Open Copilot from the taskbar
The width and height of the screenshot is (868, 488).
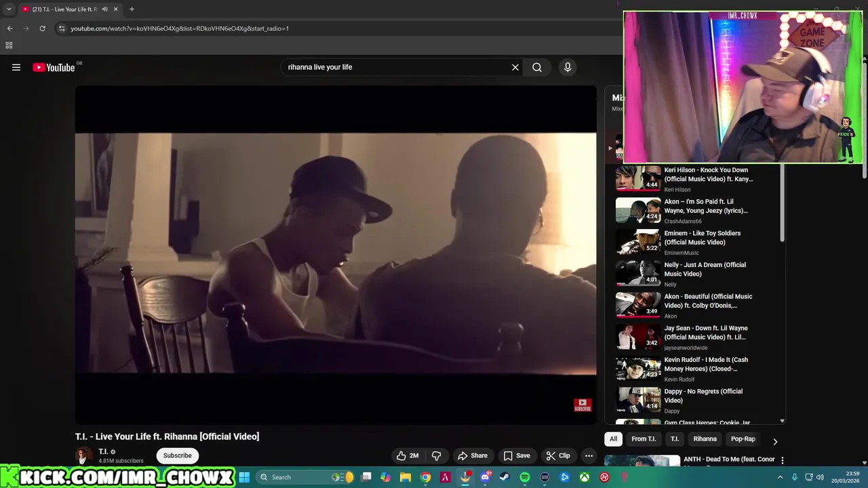[x=386, y=477]
